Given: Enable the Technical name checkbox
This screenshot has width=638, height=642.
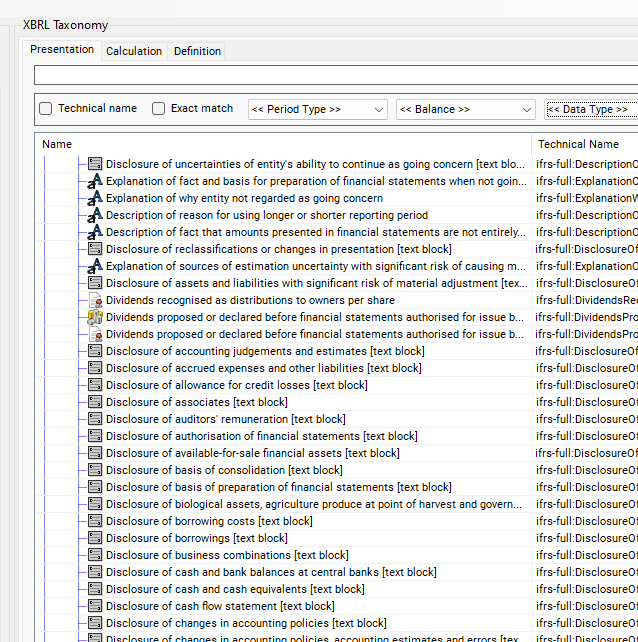Looking at the screenshot, I should 46,109.
